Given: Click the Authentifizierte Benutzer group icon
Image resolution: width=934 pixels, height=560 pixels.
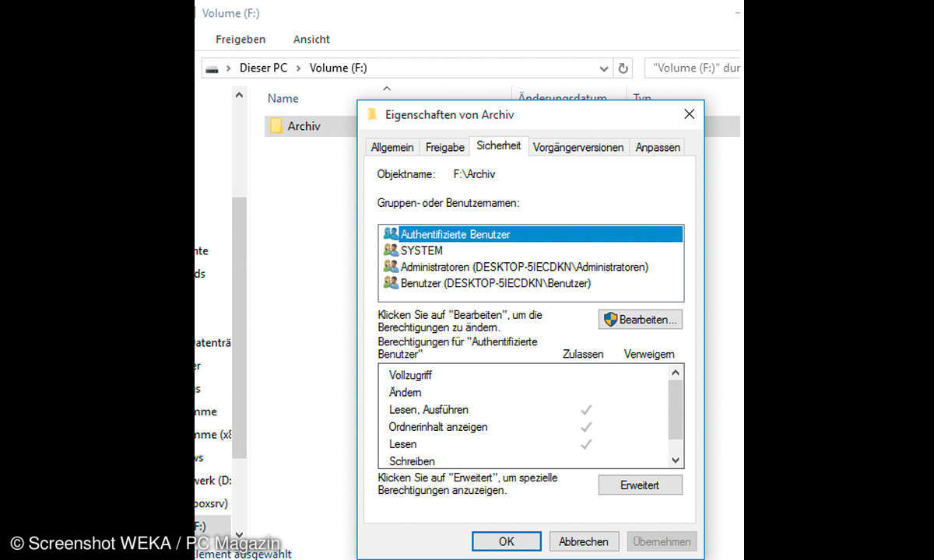Looking at the screenshot, I should (390, 233).
